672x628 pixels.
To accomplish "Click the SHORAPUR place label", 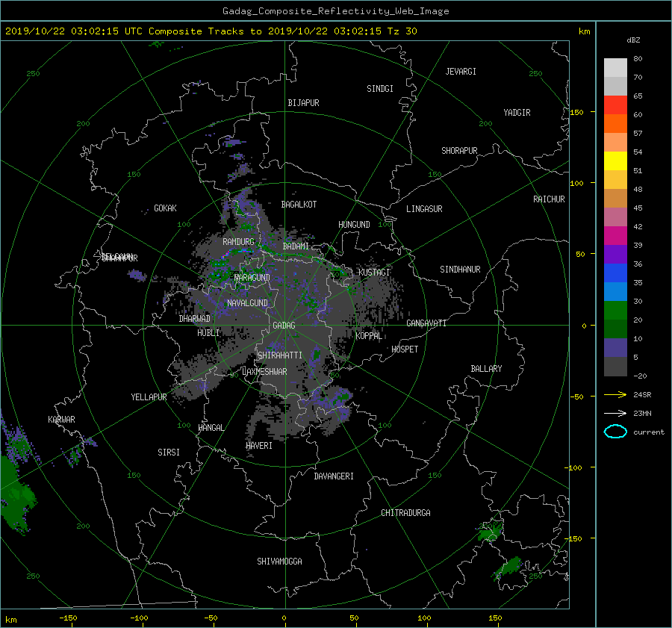I will 459,151.
